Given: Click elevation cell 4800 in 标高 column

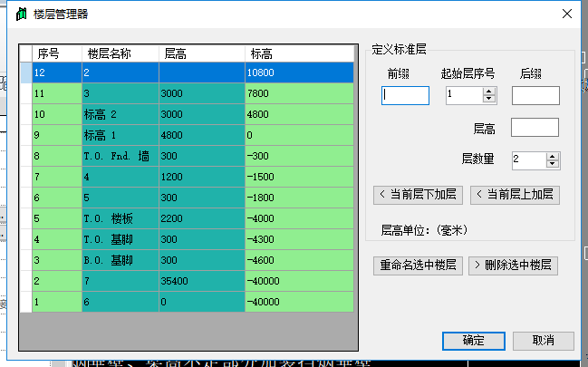Looking at the screenshot, I should pos(299,114).
